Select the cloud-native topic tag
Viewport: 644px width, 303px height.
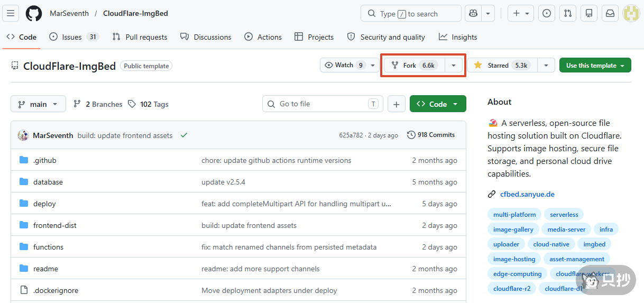click(551, 244)
